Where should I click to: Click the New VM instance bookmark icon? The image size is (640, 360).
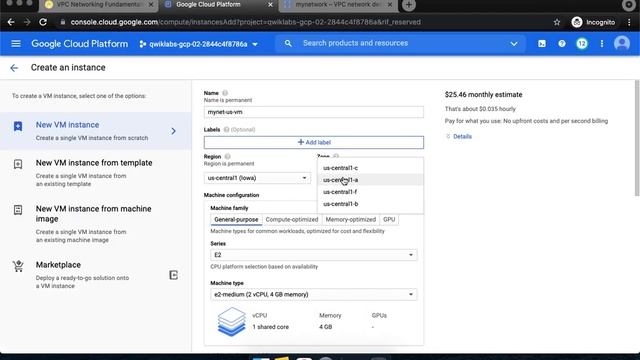click(x=18, y=126)
